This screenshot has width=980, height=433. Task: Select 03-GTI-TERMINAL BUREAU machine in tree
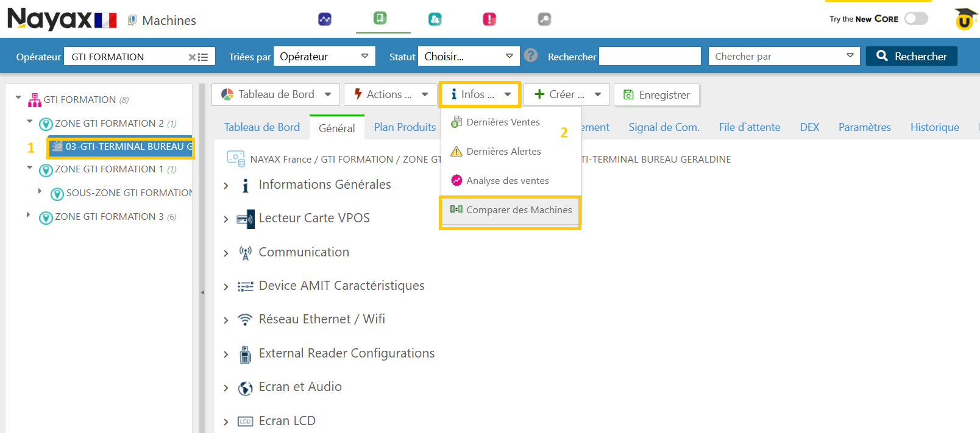[x=121, y=147]
